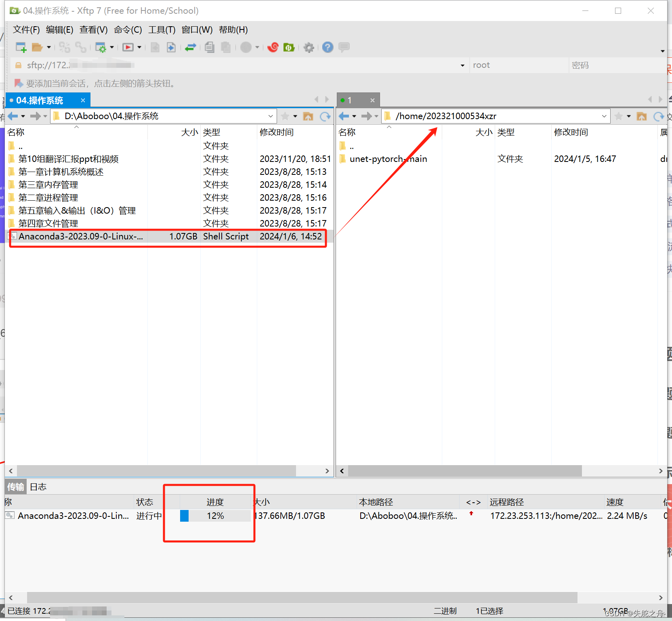Viewport: 672px width, 621px height.
Task: Open the 帮助(H) menu
Action: pos(233,29)
